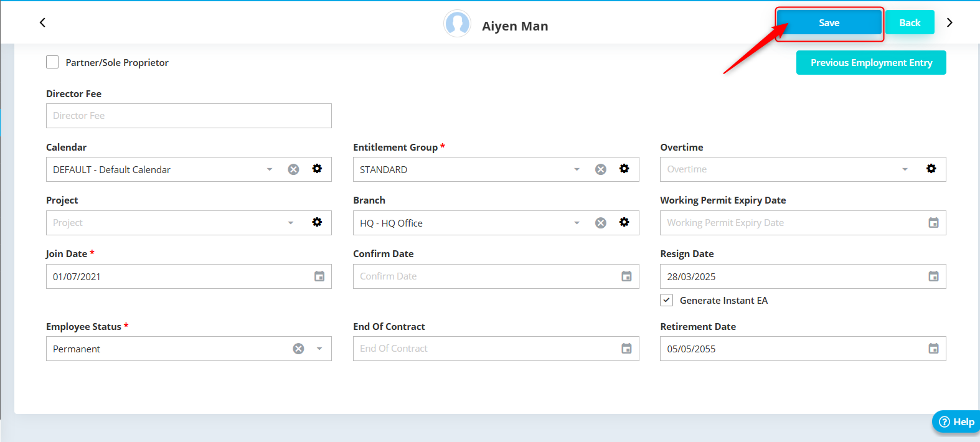Open Retirement Date calendar picker
The height and width of the screenshot is (442, 980).
pyautogui.click(x=933, y=349)
